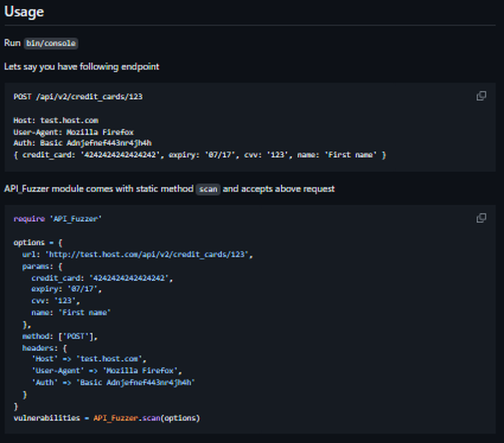Click 'User-Agent: Mozilla Firefox' header line
This screenshot has width=504, height=443.
73,132
